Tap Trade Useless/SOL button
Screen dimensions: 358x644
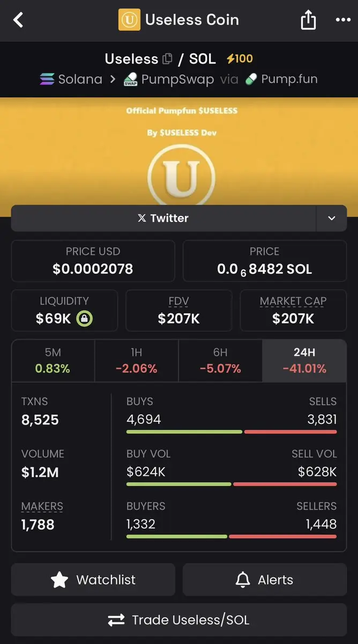pos(179,620)
